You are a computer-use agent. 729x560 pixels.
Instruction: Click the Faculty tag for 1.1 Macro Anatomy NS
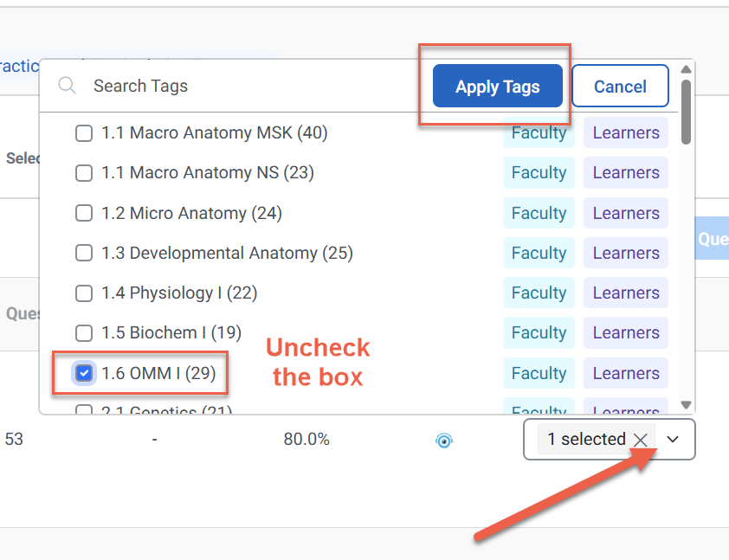point(539,173)
